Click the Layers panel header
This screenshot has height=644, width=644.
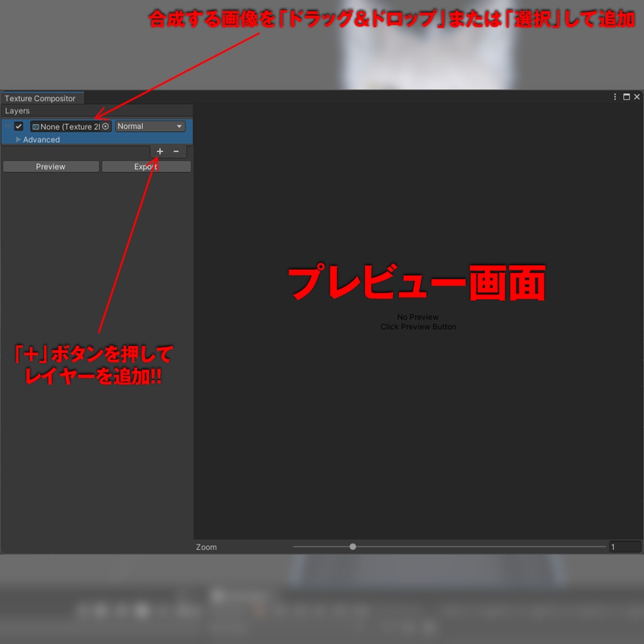pyautogui.click(x=17, y=111)
